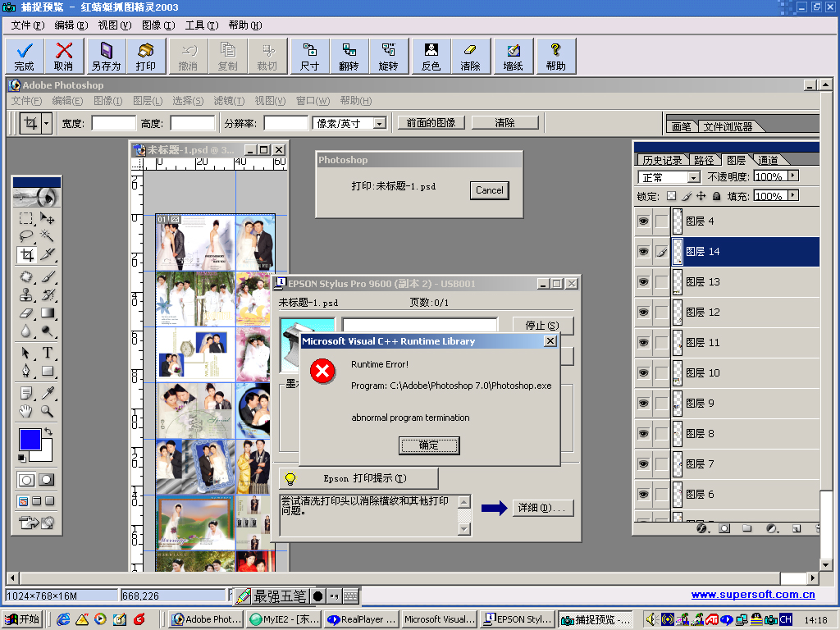Image resolution: width=840 pixels, height=630 pixels.
Task: Select the Lasso tool in Photoshop toolbox
Action: click(25, 235)
